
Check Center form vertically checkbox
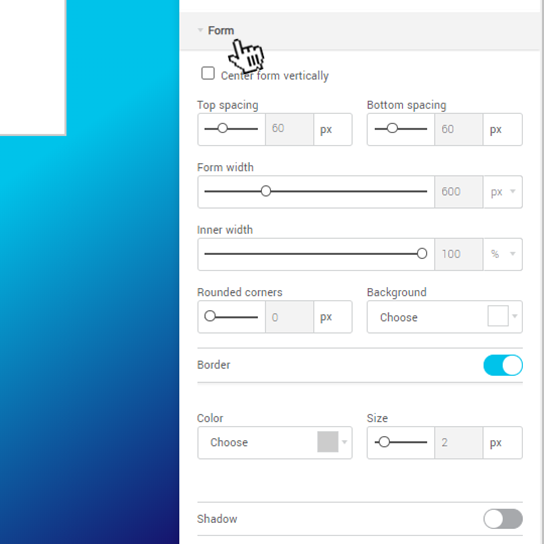208,73
